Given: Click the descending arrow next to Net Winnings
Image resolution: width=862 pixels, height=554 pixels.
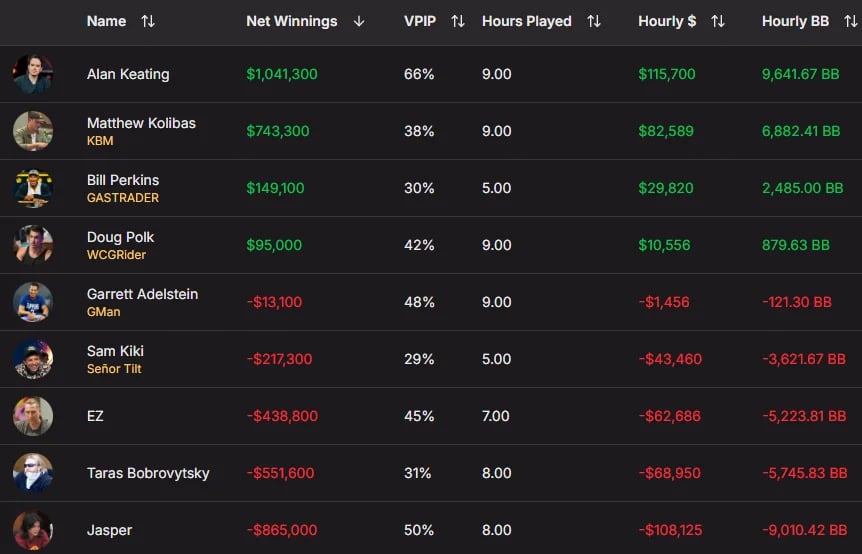Looking at the screenshot, I should [x=359, y=21].
